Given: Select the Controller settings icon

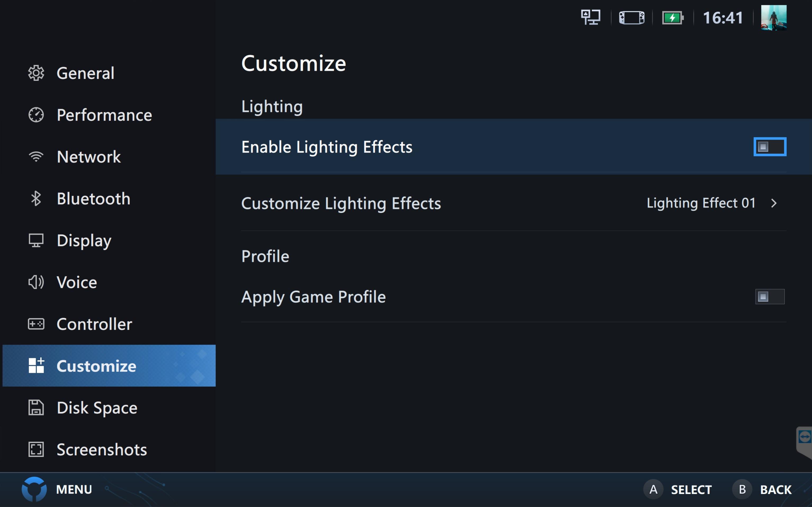Looking at the screenshot, I should point(37,323).
